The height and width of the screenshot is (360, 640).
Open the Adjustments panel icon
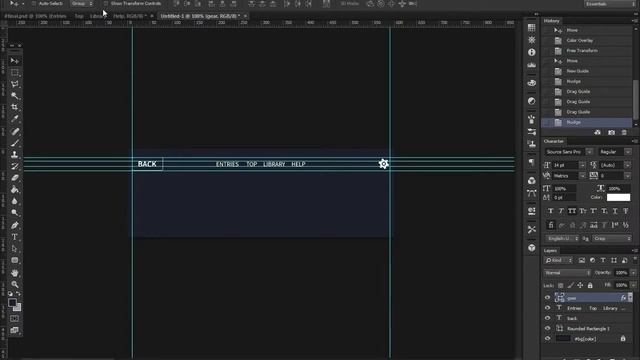(x=531, y=101)
